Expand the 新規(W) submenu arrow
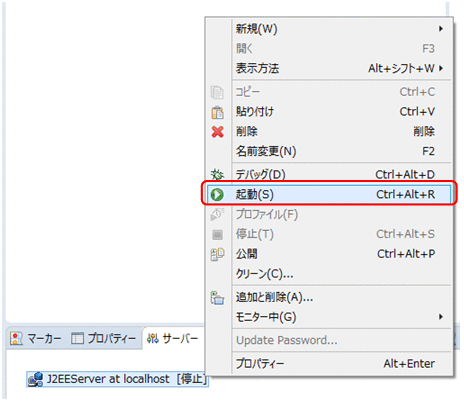 [441, 29]
